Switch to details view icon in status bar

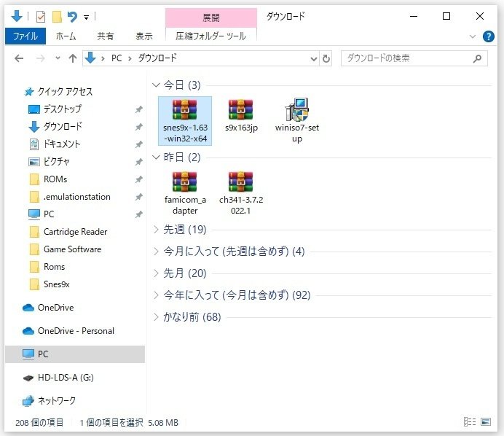(470, 422)
